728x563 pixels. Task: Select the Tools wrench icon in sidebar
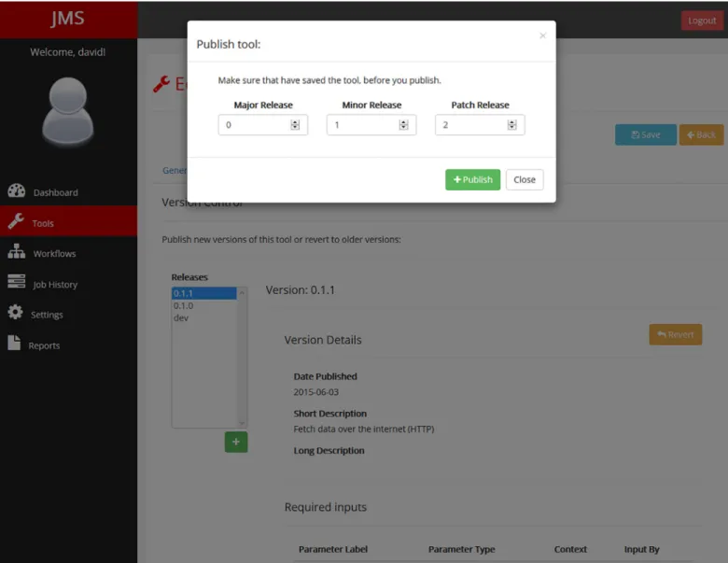16,221
